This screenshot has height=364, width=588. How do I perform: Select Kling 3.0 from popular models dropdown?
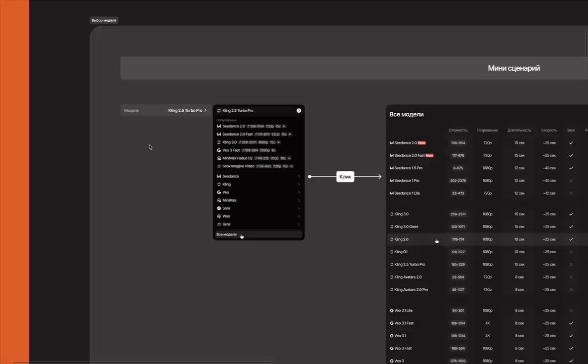pos(259,142)
